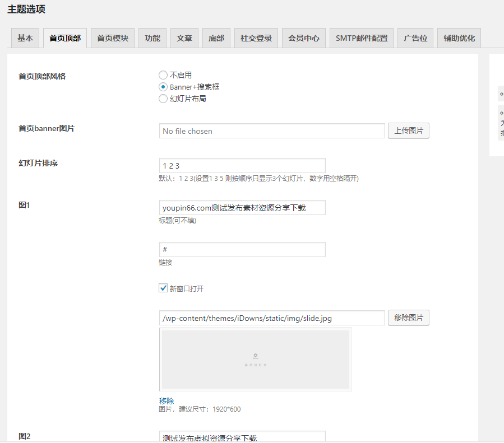Switch to the 广告位 tab
The width and height of the screenshot is (504, 443).
coord(415,38)
